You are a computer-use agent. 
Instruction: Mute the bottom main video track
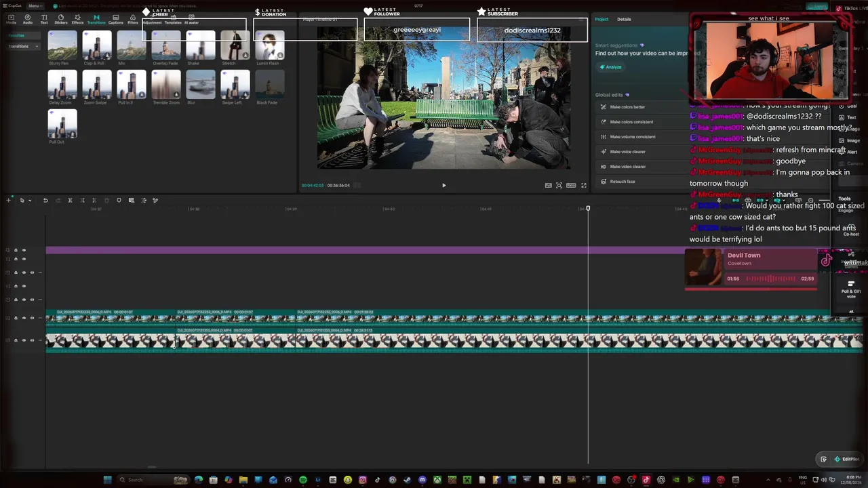click(x=32, y=340)
